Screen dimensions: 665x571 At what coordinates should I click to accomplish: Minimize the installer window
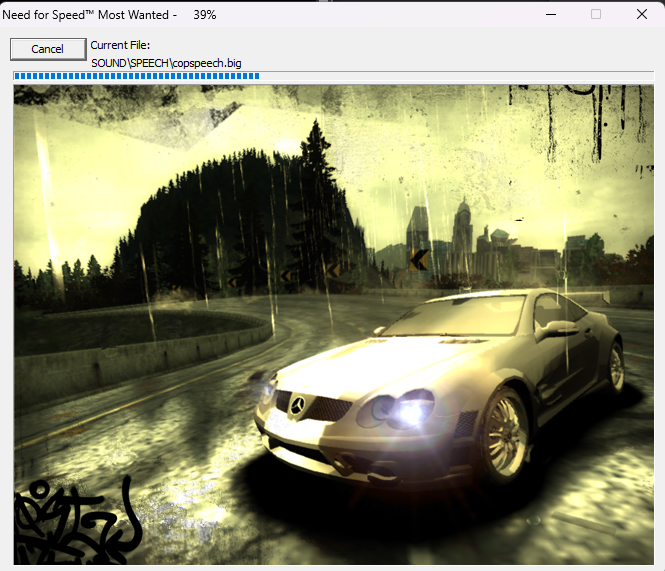(x=550, y=14)
